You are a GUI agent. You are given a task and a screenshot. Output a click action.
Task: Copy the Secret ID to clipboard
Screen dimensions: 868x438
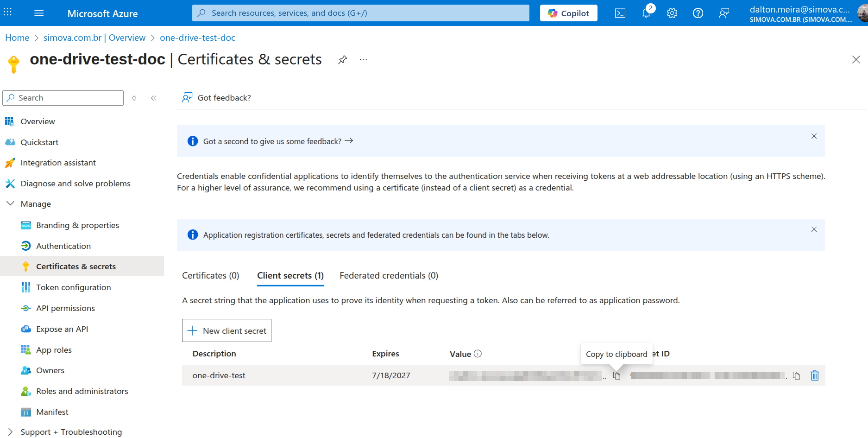(796, 376)
